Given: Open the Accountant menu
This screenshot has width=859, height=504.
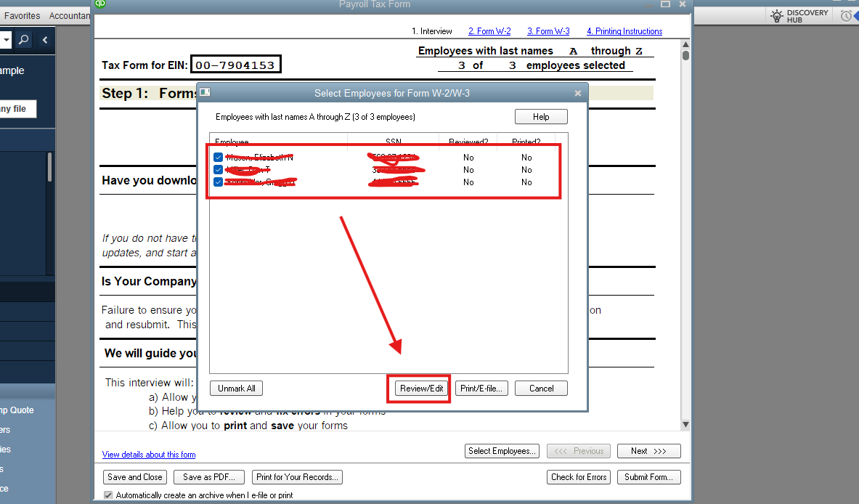Looking at the screenshot, I should tap(69, 16).
